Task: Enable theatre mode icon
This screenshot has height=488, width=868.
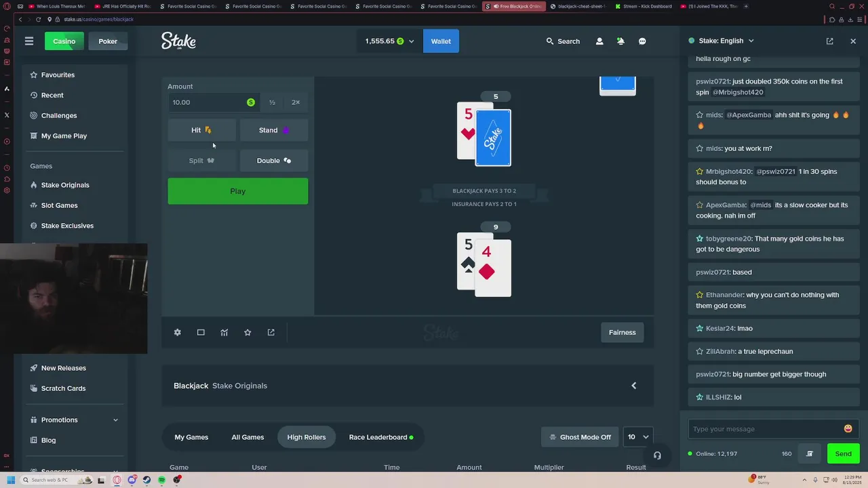Action: click(x=201, y=332)
